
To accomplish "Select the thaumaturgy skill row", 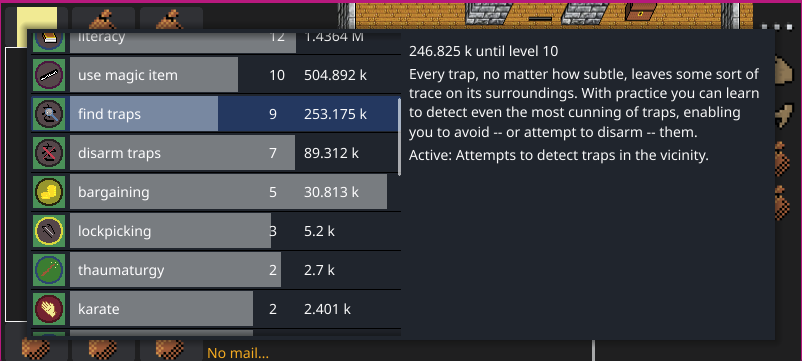I will [215, 270].
